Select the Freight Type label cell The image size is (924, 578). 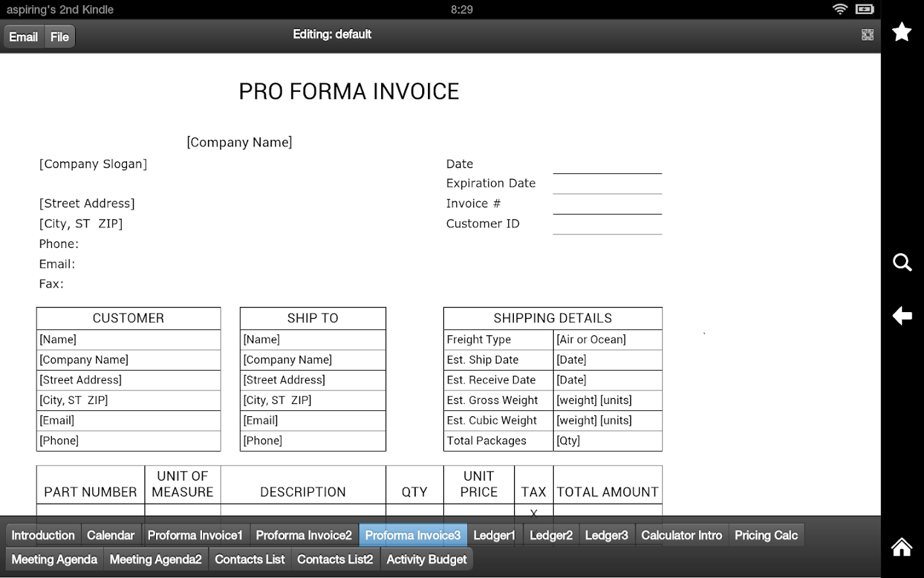click(499, 340)
